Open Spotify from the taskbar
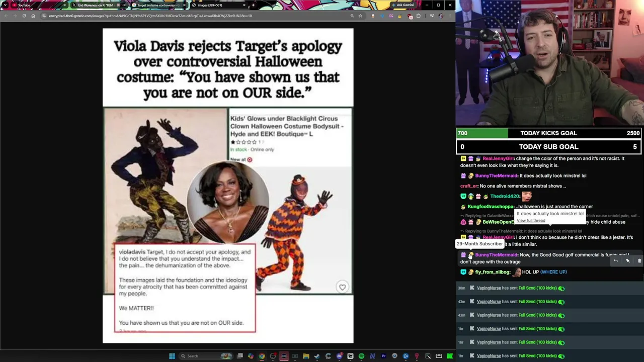 pos(361,356)
